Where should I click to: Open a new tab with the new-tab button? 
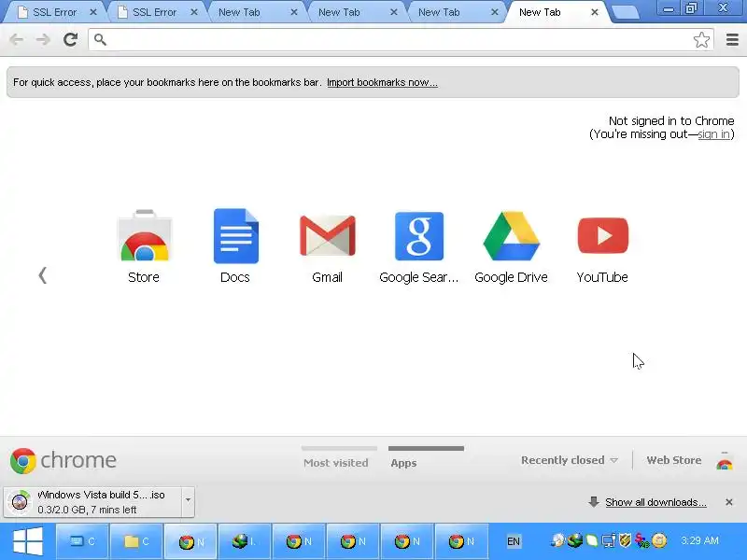pyautogui.click(x=625, y=13)
